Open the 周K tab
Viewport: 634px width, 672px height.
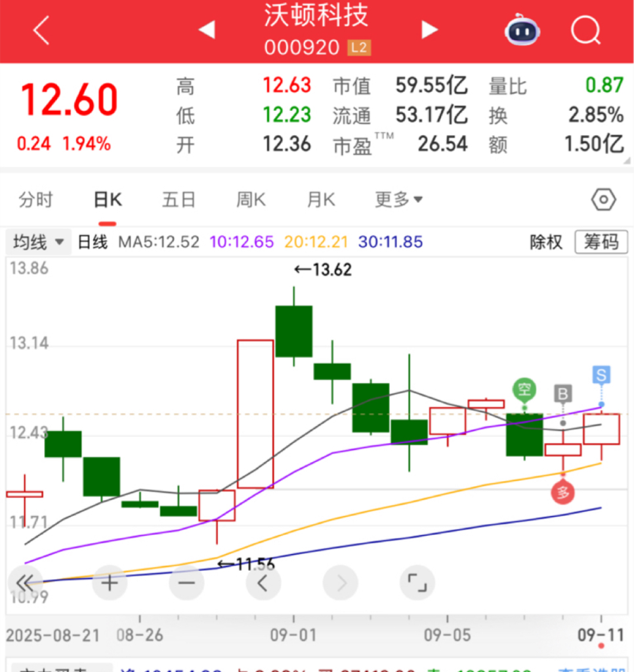point(251,199)
